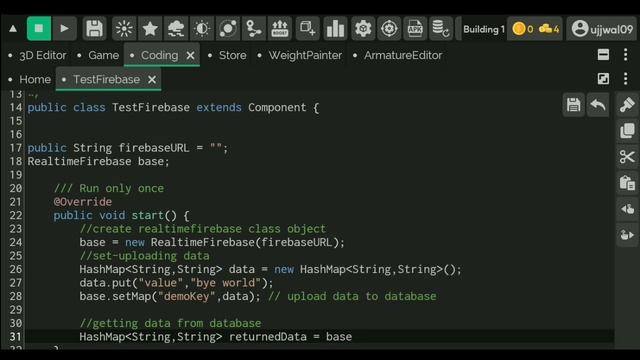Copy selection with the copy icon
Viewport: 640px width, 360px height.
(627, 131)
